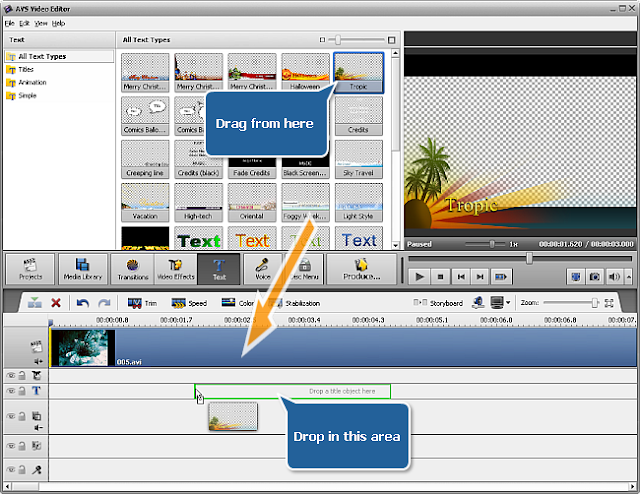
Task: Redo the last action
Action: (x=104, y=303)
